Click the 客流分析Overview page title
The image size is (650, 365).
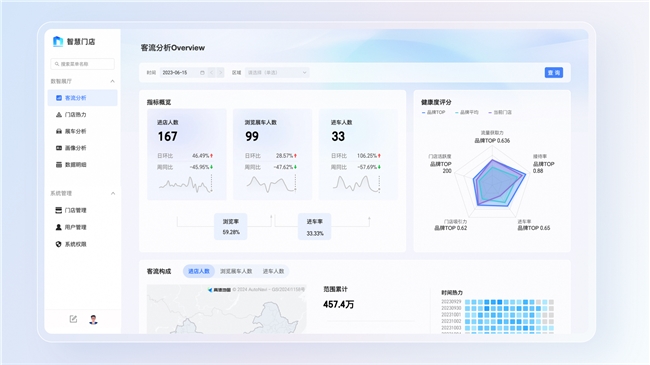(x=173, y=48)
